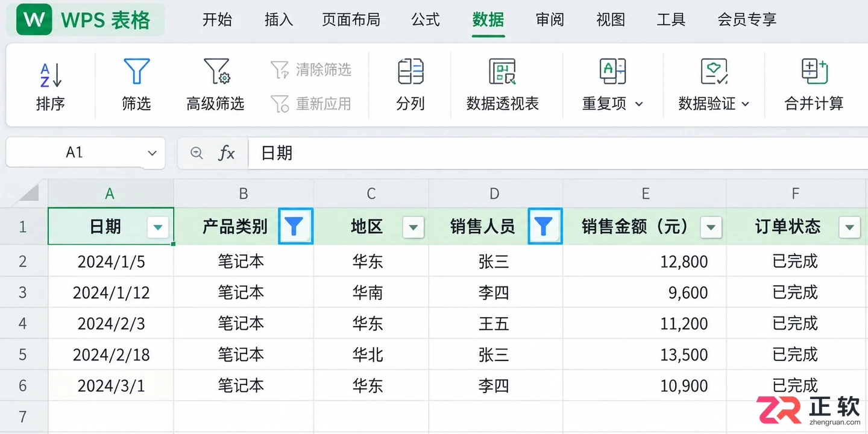Toggle the 筛选 filter tool
This screenshot has height=434, width=868.
click(x=136, y=84)
